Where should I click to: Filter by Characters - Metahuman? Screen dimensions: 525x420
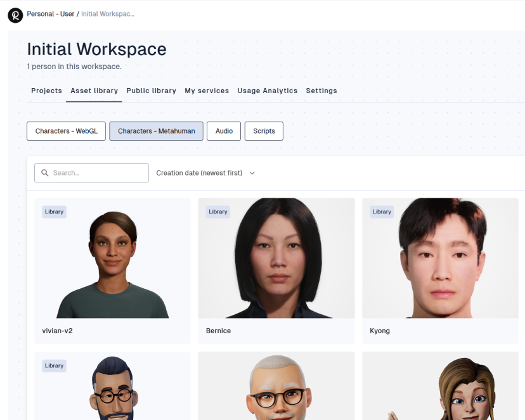tap(157, 131)
